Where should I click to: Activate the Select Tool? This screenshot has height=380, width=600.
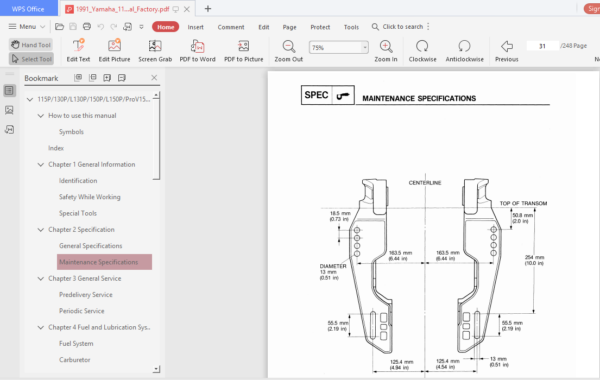[x=31, y=59]
